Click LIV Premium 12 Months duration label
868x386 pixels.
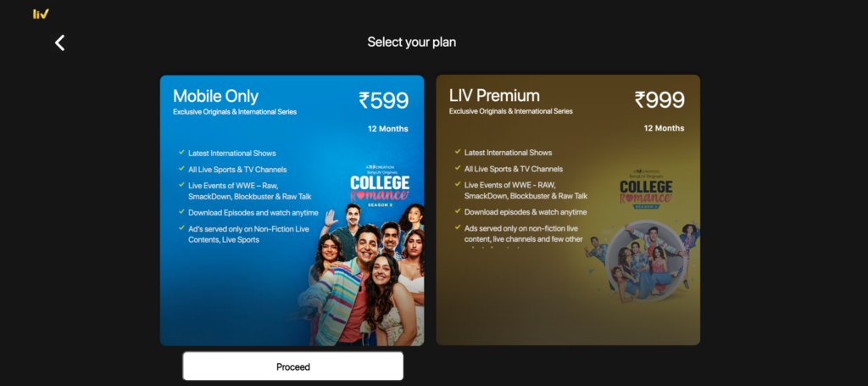(x=664, y=128)
